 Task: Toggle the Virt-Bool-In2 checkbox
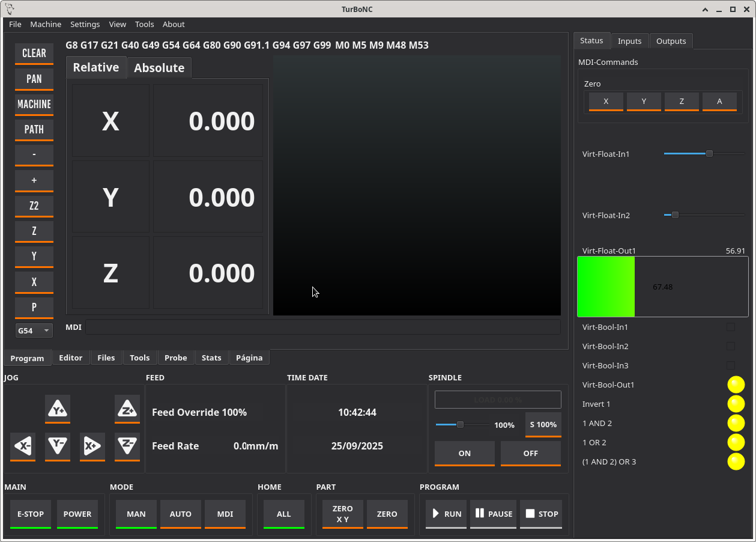pos(731,346)
